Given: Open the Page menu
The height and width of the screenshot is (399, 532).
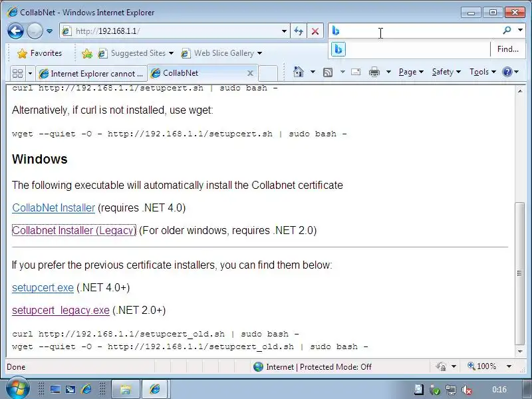Looking at the screenshot, I should pyautogui.click(x=411, y=72).
